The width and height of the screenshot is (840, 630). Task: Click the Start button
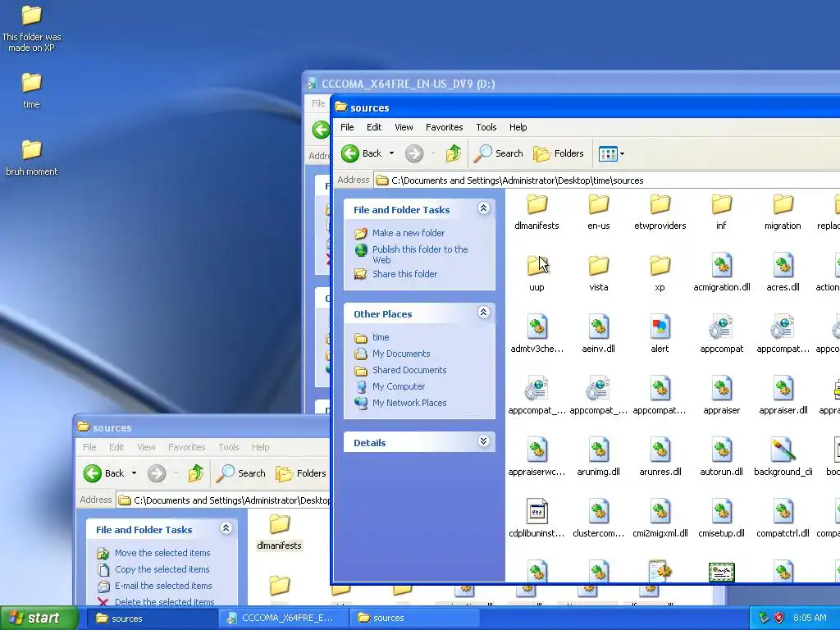tap(39, 619)
